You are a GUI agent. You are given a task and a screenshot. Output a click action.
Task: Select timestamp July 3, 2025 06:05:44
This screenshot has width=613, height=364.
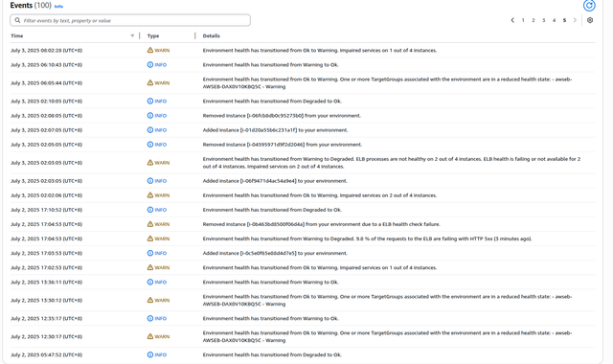(x=47, y=82)
